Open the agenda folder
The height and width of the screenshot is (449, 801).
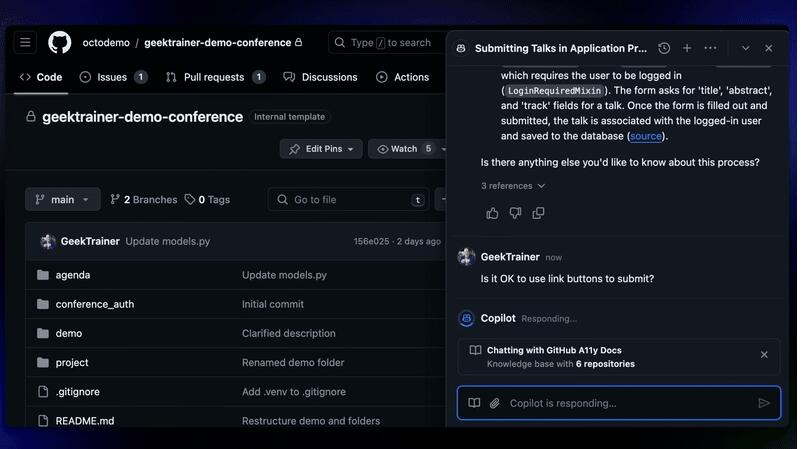(73, 275)
